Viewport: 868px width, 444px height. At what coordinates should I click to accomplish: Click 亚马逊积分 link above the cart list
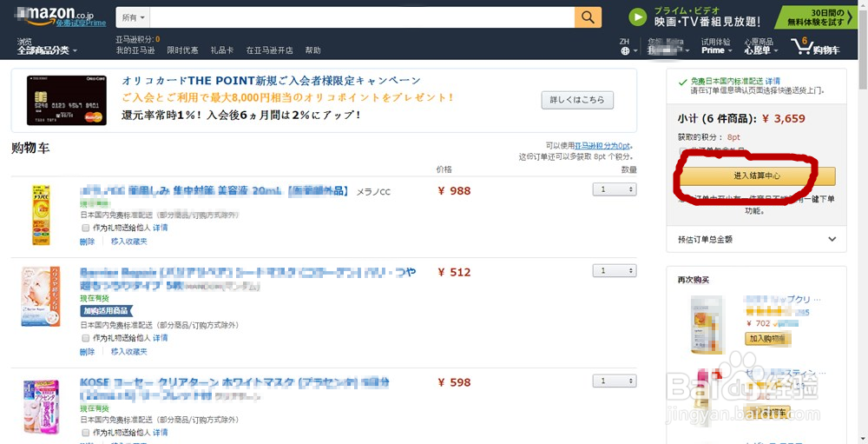(x=602, y=146)
